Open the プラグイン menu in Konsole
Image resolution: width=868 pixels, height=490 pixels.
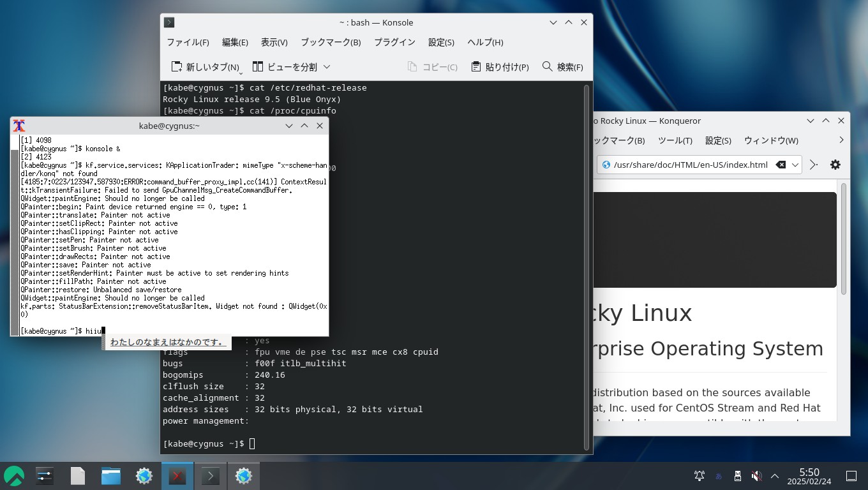[394, 42]
